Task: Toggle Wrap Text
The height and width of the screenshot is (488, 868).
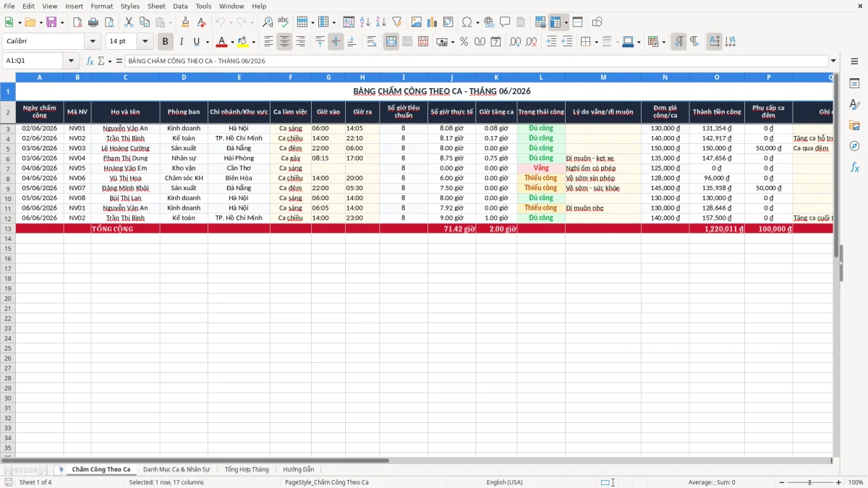Action: (x=372, y=42)
